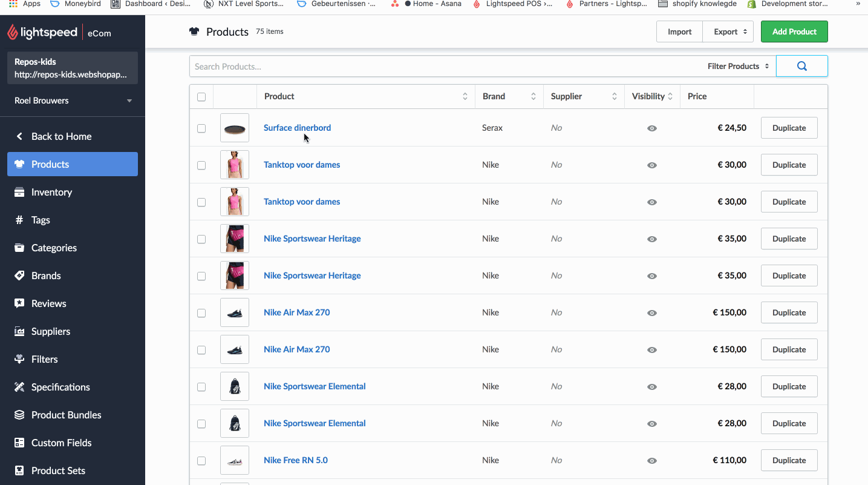Click the € 110,00 price cell
This screenshot has width=868, height=485.
[729, 460]
